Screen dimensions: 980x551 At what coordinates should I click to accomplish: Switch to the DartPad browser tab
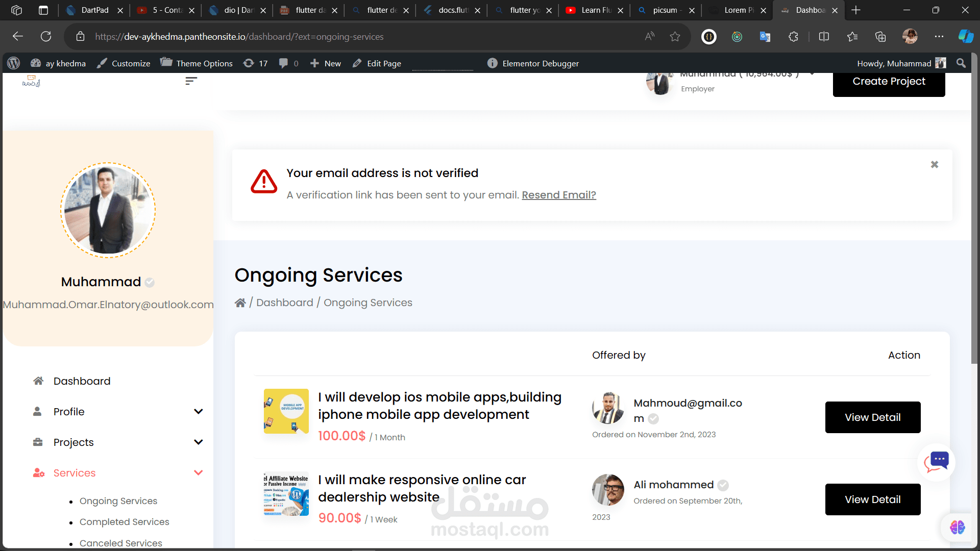pos(94,10)
